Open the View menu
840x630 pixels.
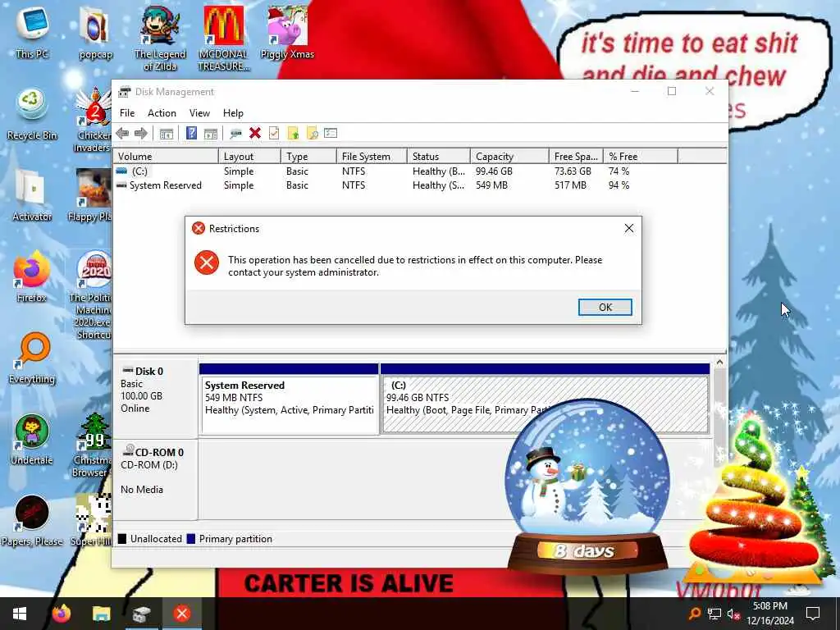click(199, 113)
